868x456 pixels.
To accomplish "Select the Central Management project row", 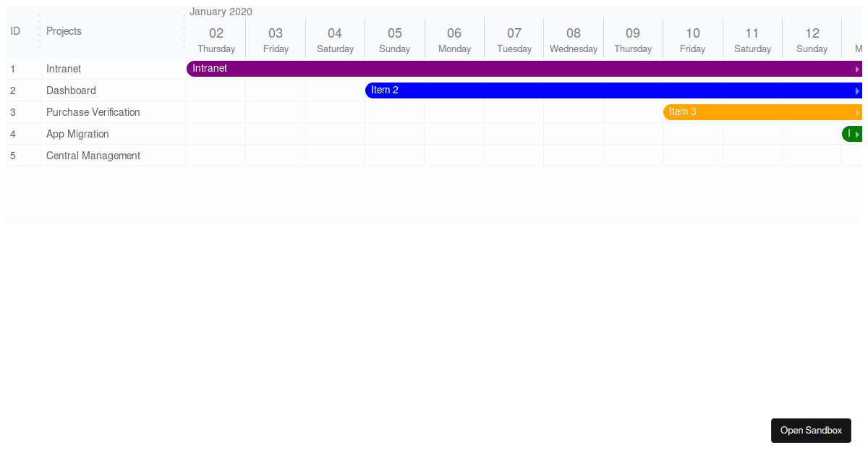I will pyautogui.click(x=93, y=156).
